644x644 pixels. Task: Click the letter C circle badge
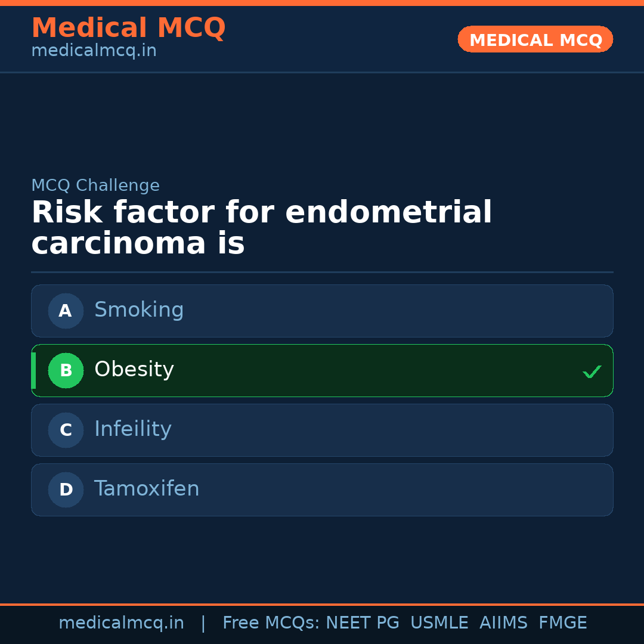pyautogui.click(x=66, y=430)
